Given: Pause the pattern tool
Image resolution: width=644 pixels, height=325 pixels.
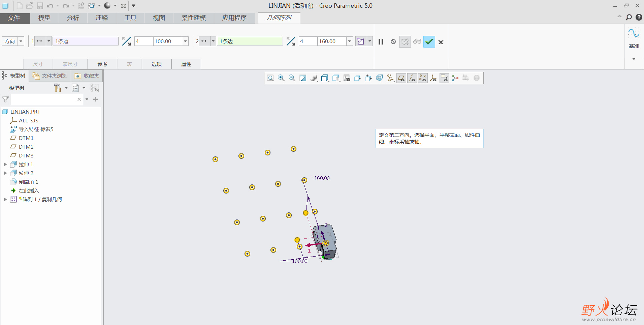Looking at the screenshot, I should click(x=381, y=42).
